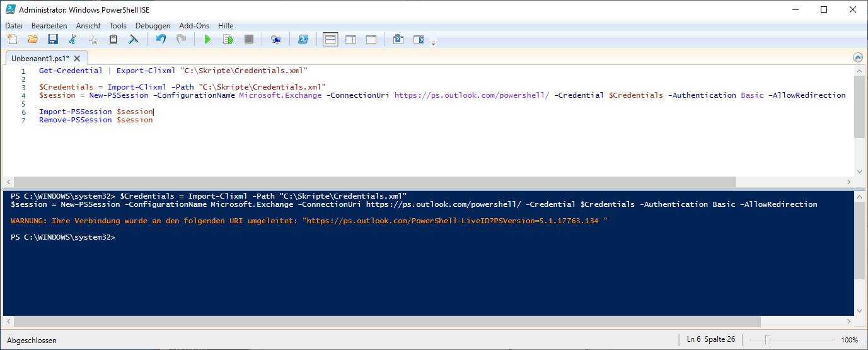Toggle script pane on the right layout
The height and width of the screenshot is (350, 868).
pos(350,39)
